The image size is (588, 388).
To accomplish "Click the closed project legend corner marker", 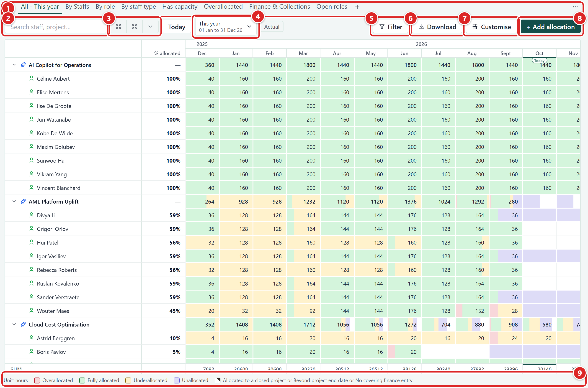I will tap(217, 380).
